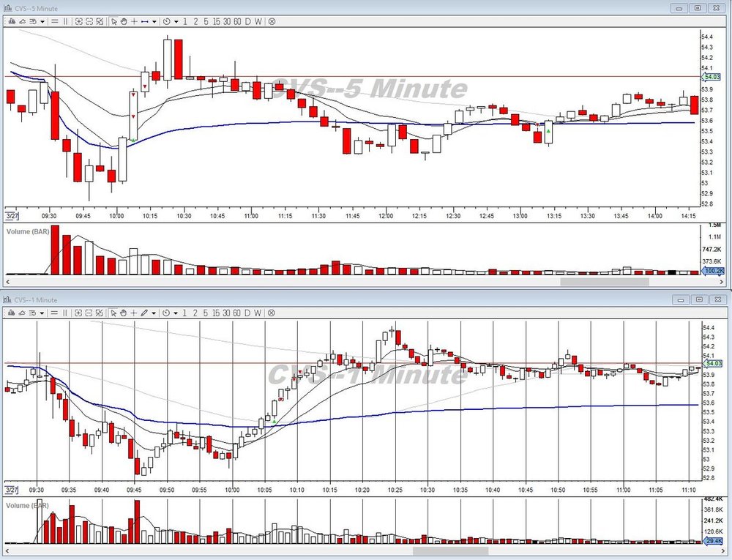Click 5 Minute chart horizontal scrollbar thumb

tap(605, 282)
